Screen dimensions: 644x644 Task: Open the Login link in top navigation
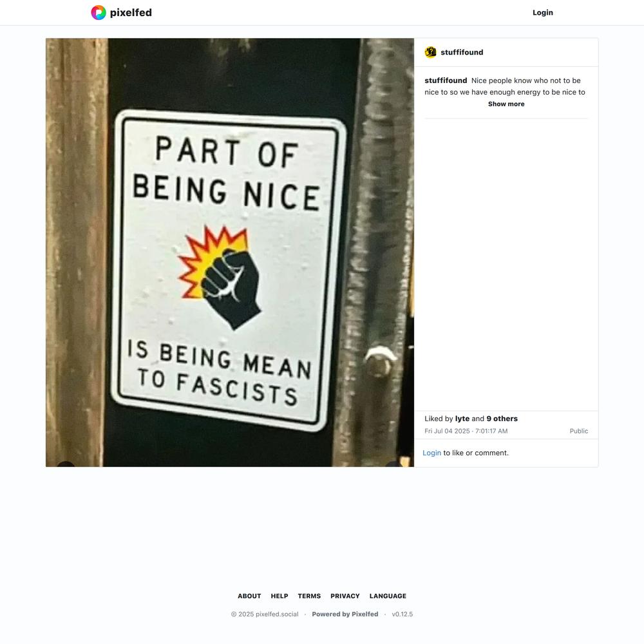click(542, 13)
